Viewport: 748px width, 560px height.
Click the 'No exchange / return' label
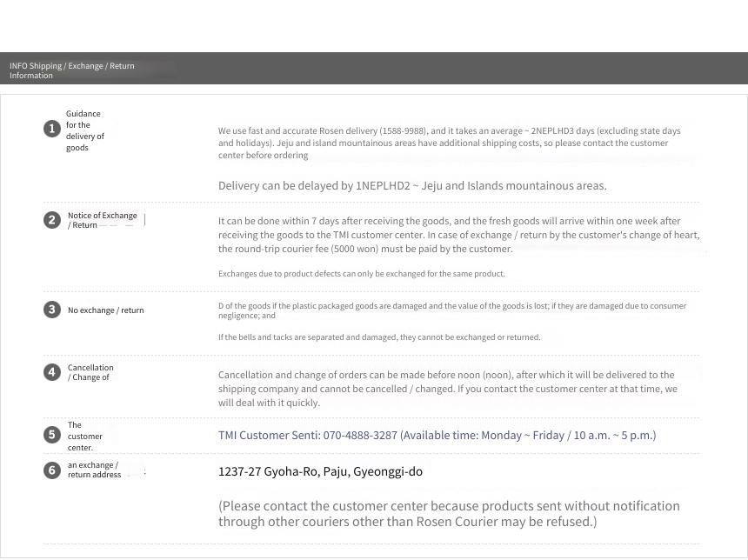[x=105, y=310]
